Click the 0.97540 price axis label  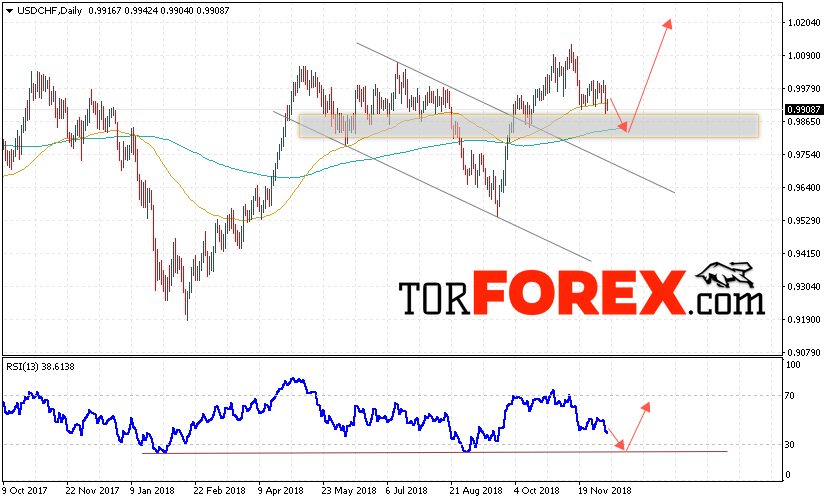coord(804,155)
